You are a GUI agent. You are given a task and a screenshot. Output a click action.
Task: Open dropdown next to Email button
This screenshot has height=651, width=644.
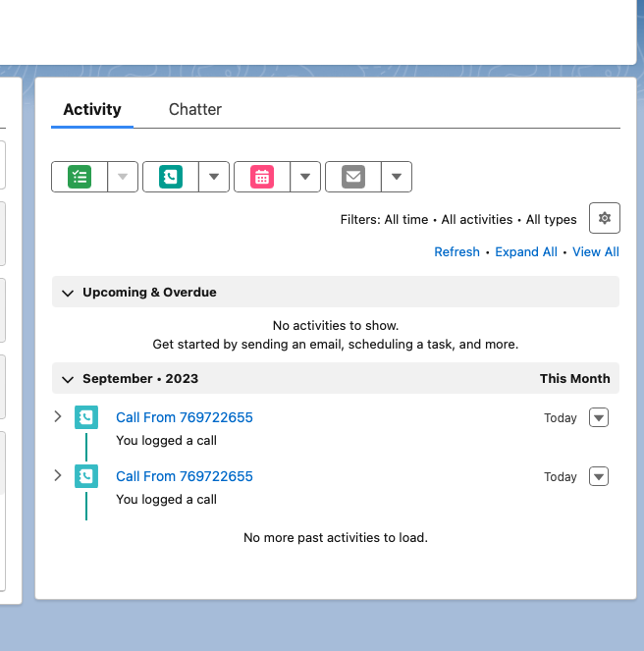pos(397,177)
